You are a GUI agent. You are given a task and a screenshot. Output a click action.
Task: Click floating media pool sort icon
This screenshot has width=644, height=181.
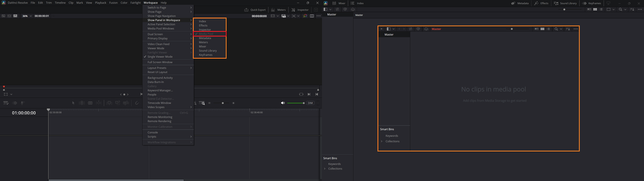tap(568, 29)
